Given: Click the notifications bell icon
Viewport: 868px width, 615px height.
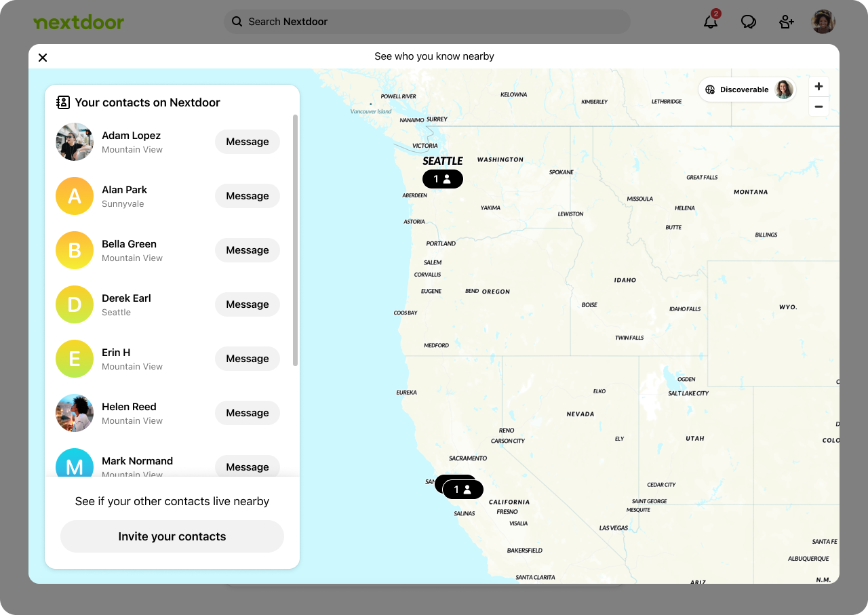Looking at the screenshot, I should point(710,22).
